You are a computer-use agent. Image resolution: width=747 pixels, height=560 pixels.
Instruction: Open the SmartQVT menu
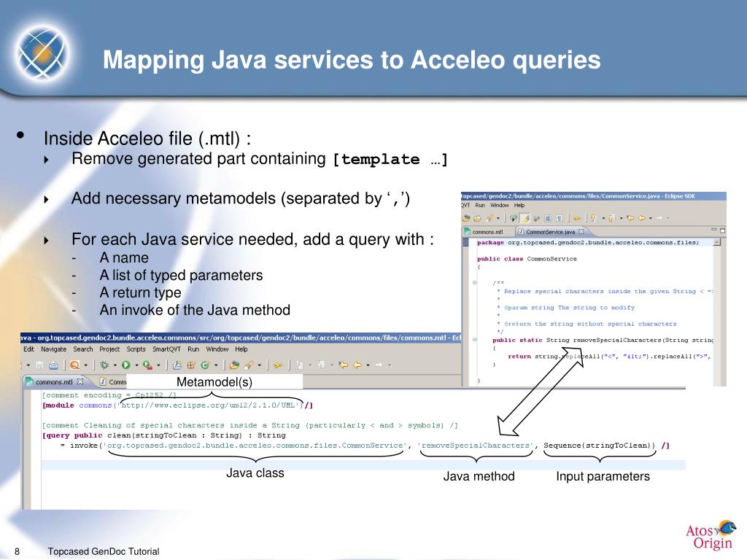(166, 349)
